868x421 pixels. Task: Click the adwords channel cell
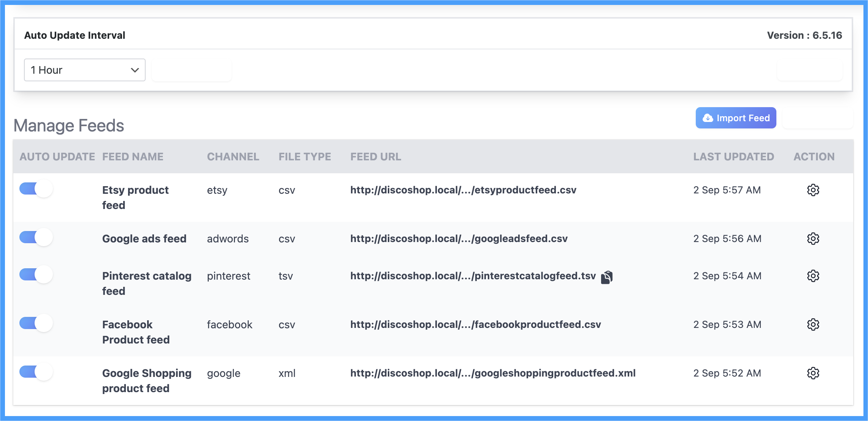pos(228,239)
